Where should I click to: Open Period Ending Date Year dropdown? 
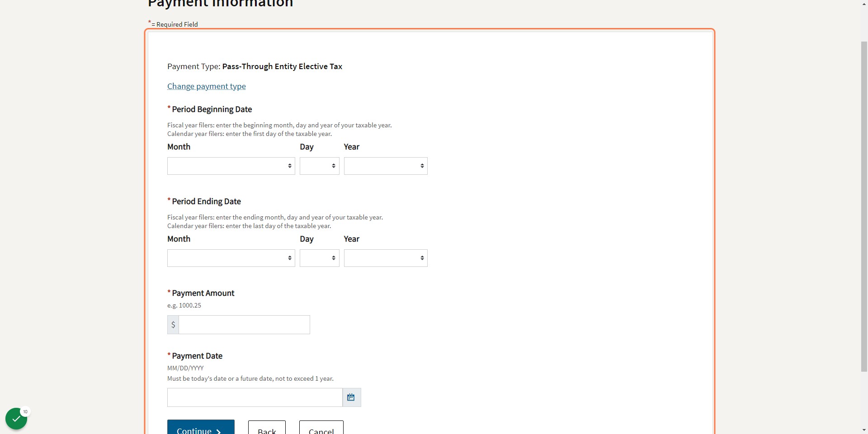386,258
